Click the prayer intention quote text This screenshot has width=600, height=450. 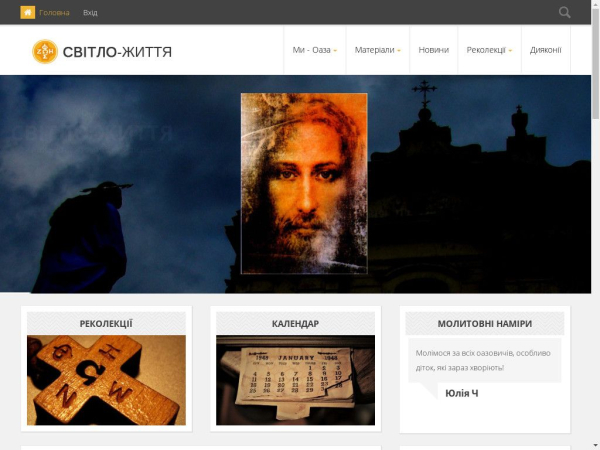point(484,360)
